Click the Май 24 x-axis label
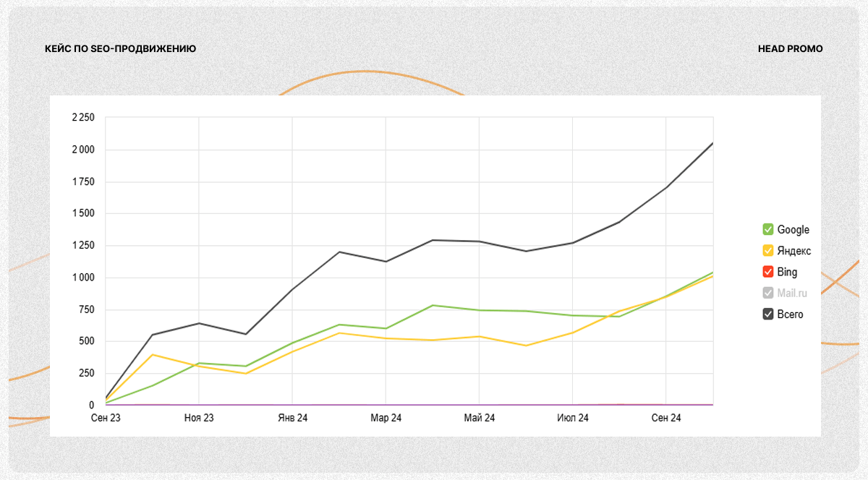868x480 pixels. click(x=480, y=418)
